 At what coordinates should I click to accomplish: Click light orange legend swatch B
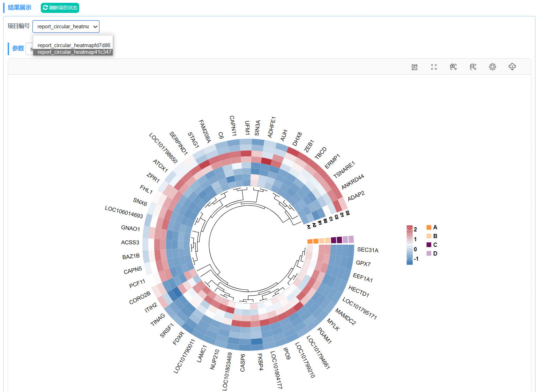click(429, 236)
